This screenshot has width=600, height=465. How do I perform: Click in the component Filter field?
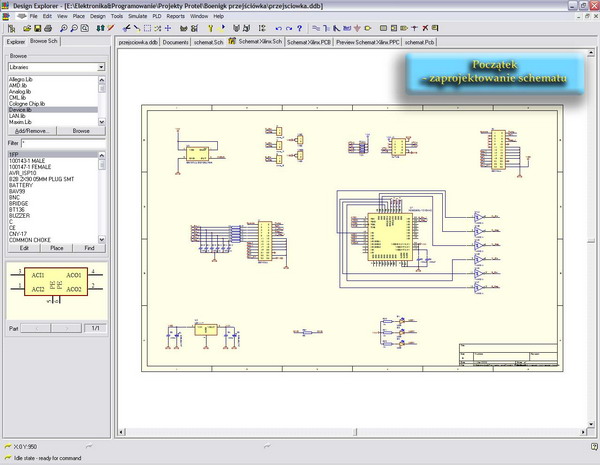64,143
